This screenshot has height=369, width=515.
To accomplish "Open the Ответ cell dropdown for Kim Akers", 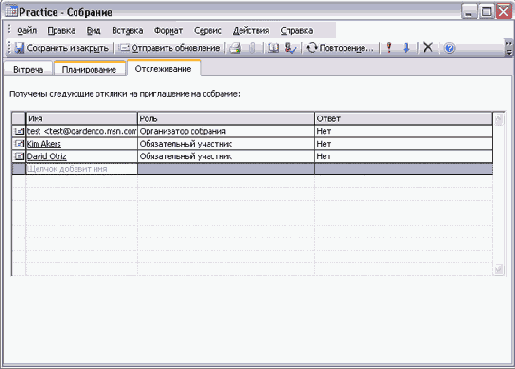I will point(403,144).
